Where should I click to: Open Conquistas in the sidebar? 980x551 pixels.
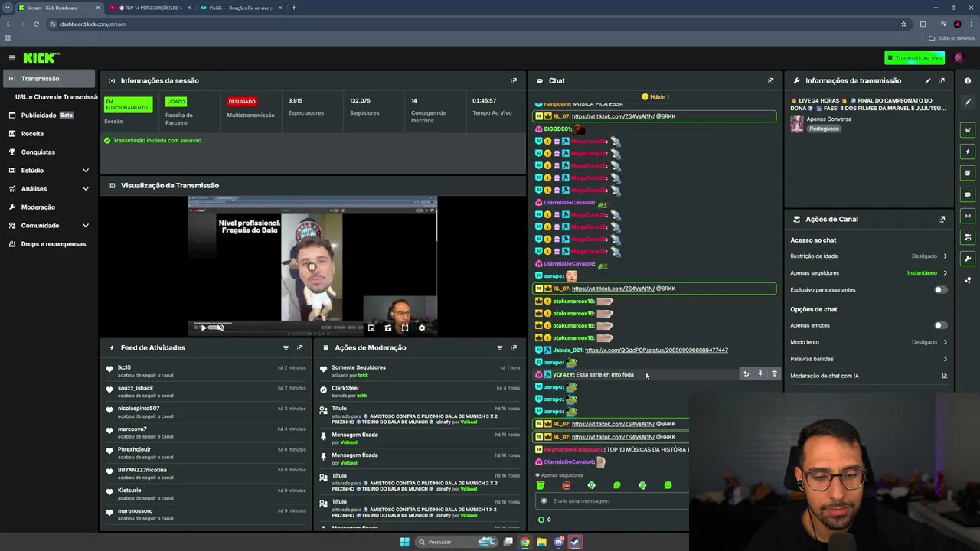click(49, 152)
